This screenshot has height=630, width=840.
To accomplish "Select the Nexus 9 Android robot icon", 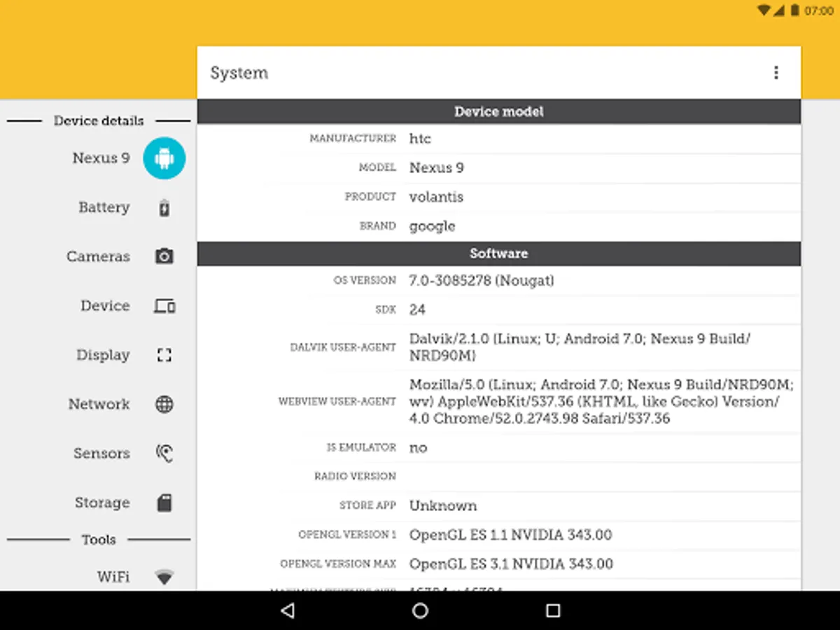I will coord(164,158).
